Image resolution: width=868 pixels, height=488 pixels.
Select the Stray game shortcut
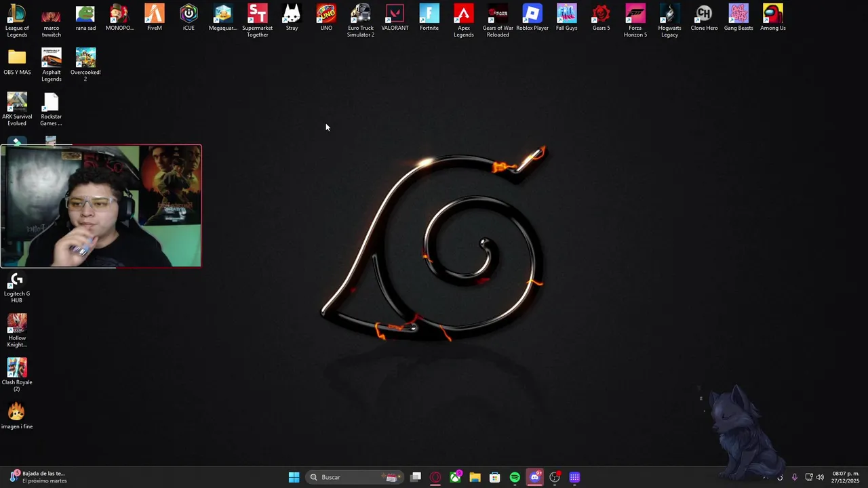coord(292,18)
